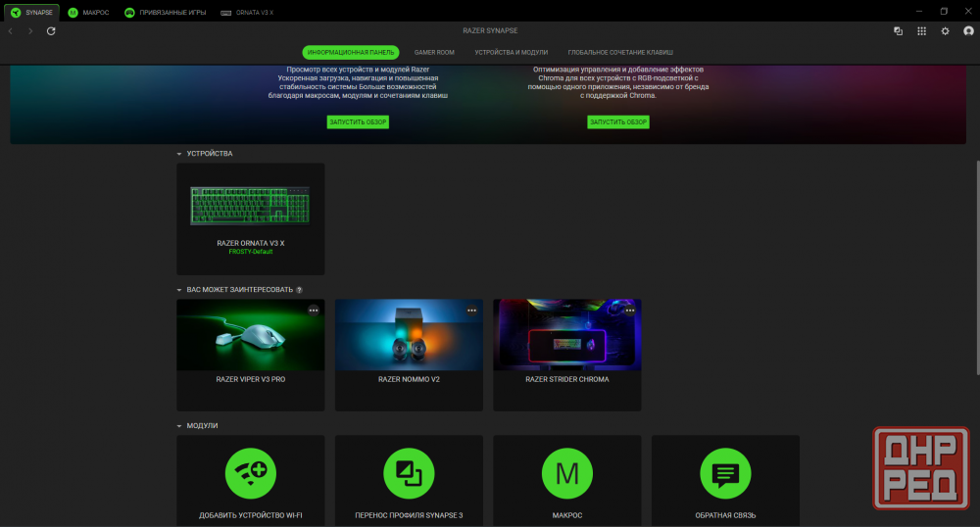This screenshot has width=980, height=527.
Task: Open the Razer Nommo V2 options menu
Action: [x=471, y=310]
